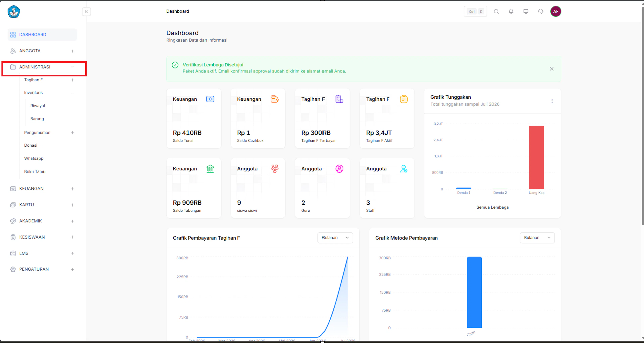Viewport: 644px width, 343px height.
Task: Click the Rp 3,4JT Tagihan F Aktif value
Action: [x=379, y=133]
